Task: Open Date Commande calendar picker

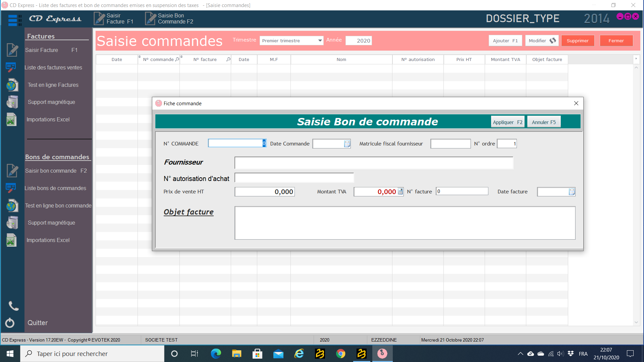Action: tap(347, 144)
